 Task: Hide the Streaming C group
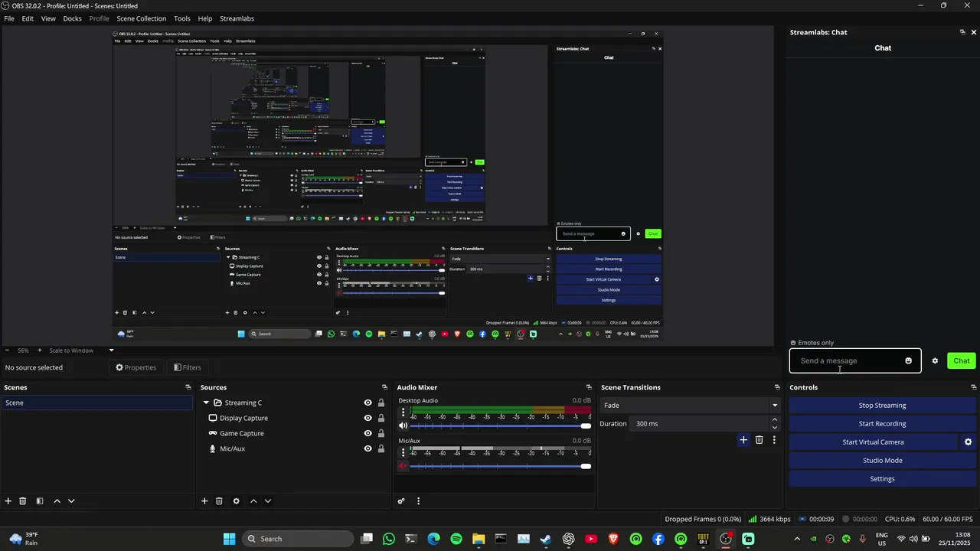[367, 403]
